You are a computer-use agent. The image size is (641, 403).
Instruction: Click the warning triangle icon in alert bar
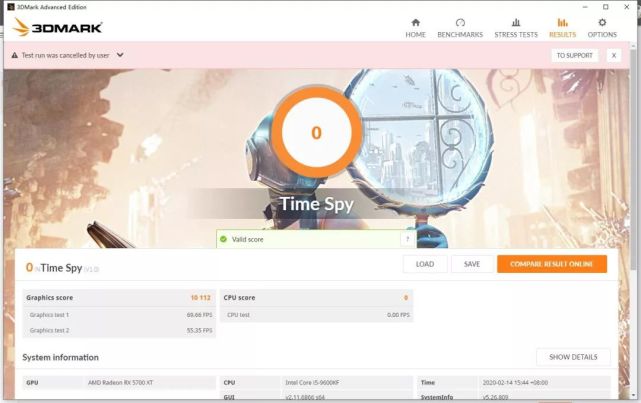[15, 55]
